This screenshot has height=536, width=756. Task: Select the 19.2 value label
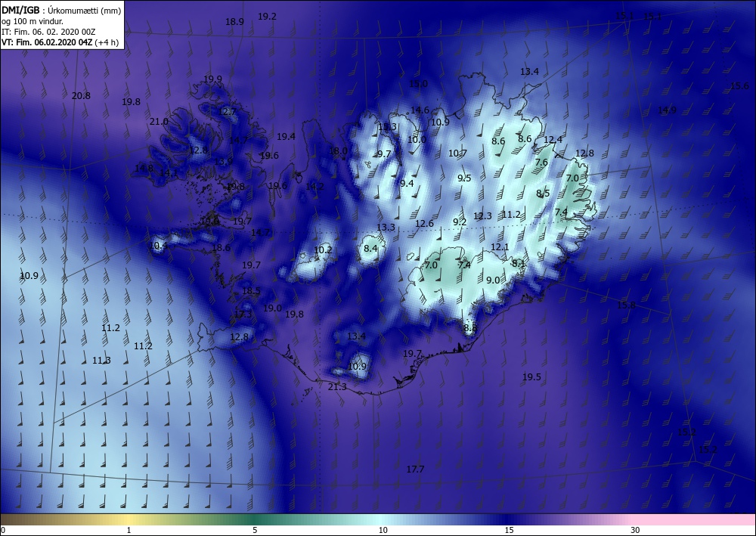click(267, 17)
